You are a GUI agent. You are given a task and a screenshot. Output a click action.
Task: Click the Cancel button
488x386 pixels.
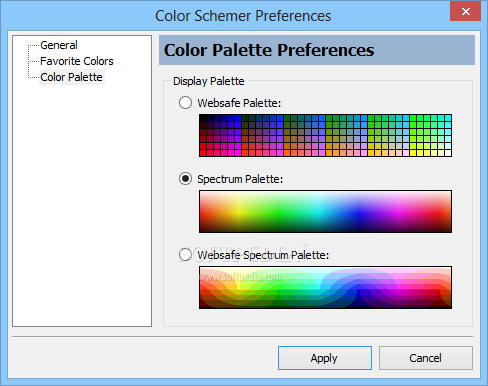point(426,358)
